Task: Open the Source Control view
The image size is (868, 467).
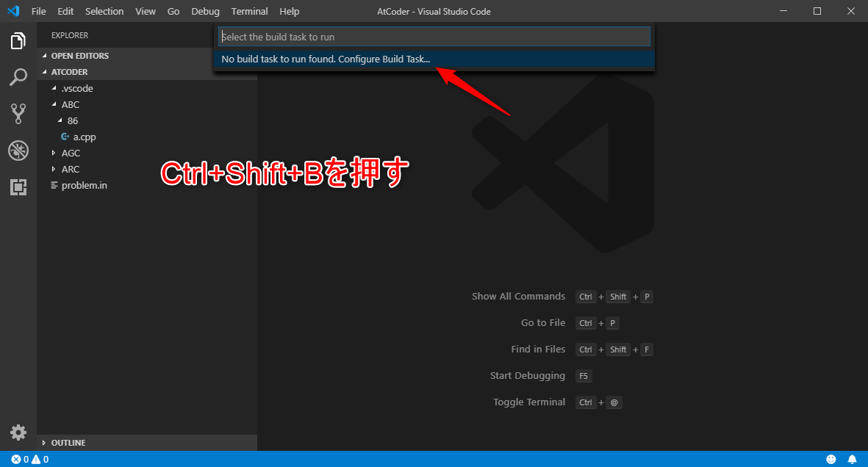Action: (18, 114)
